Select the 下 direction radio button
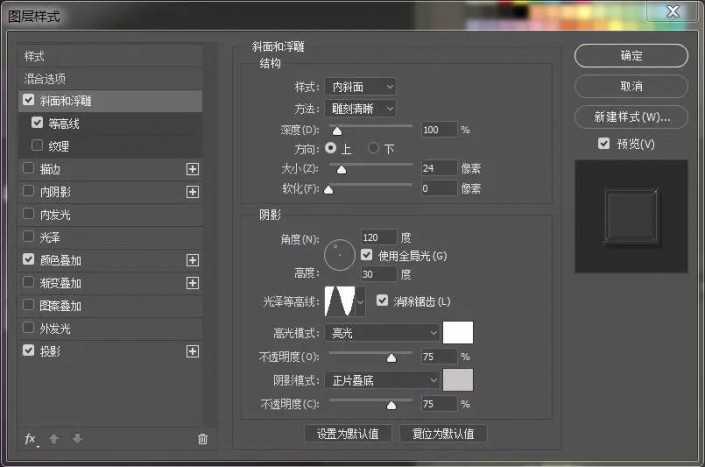Screen dimensions: 705x467 (375, 148)
